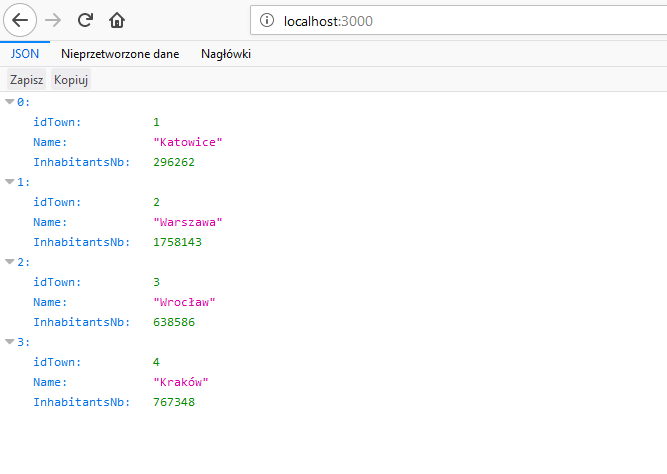This screenshot has height=474, width=667.
Task: Click the Name key next to "Wrocław"
Action: [50, 302]
